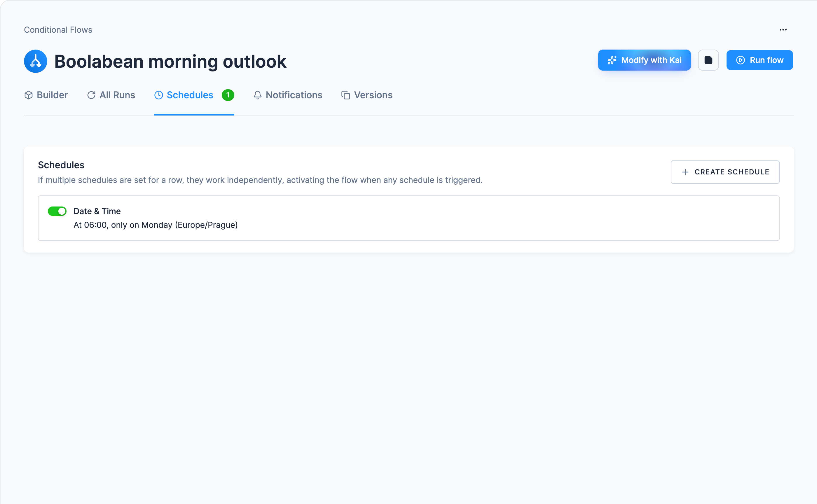
Task: Click the multiple schedules description text
Action: (x=260, y=180)
